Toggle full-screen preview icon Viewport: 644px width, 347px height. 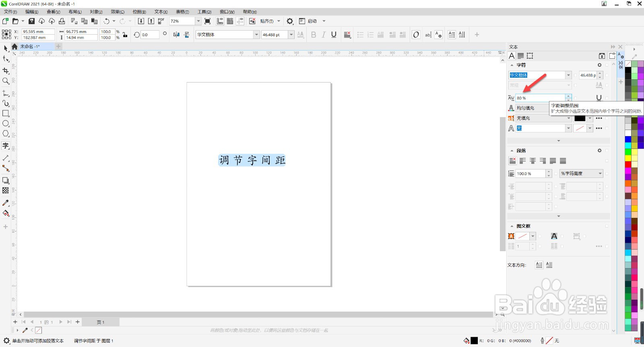click(207, 21)
